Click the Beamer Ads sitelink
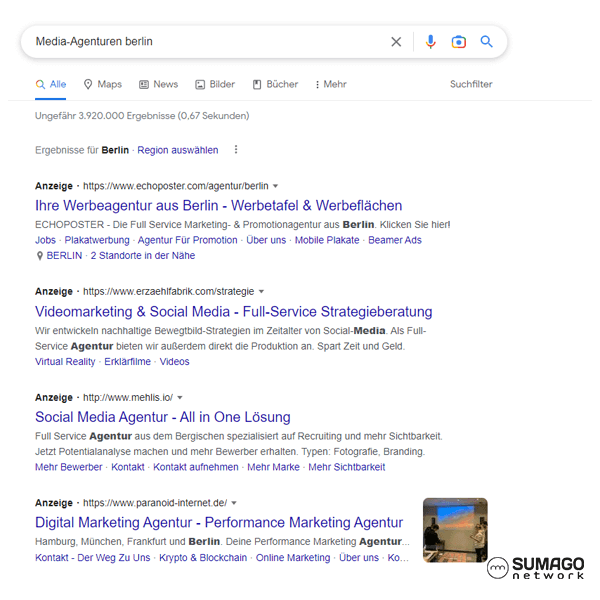The image size is (600, 600). [395, 240]
